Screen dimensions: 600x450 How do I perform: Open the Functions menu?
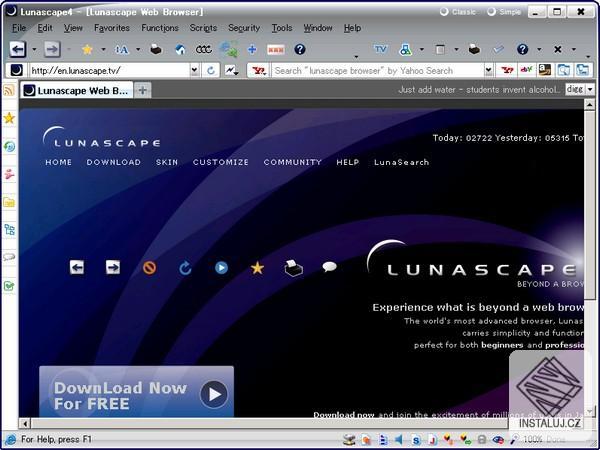point(160,28)
